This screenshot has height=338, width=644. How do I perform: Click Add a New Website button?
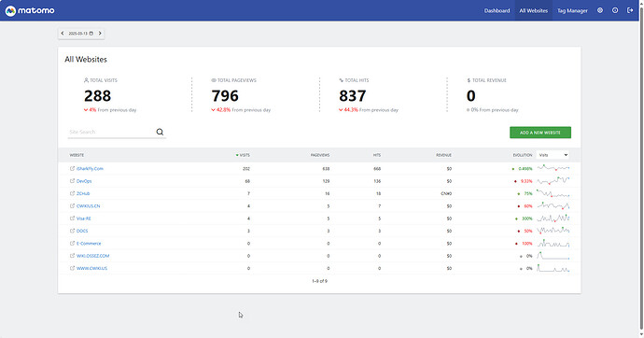[x=540, y=133]
